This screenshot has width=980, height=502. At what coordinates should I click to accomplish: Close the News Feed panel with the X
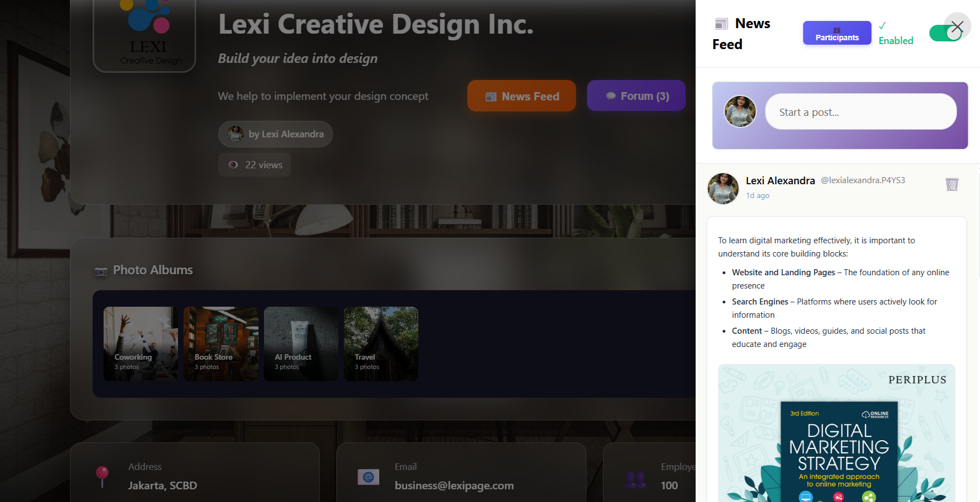tap(957, 26)
